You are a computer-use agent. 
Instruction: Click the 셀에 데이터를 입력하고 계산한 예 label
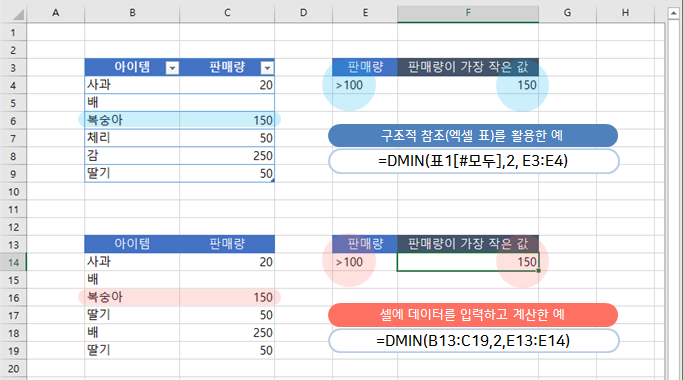point(473,315)
